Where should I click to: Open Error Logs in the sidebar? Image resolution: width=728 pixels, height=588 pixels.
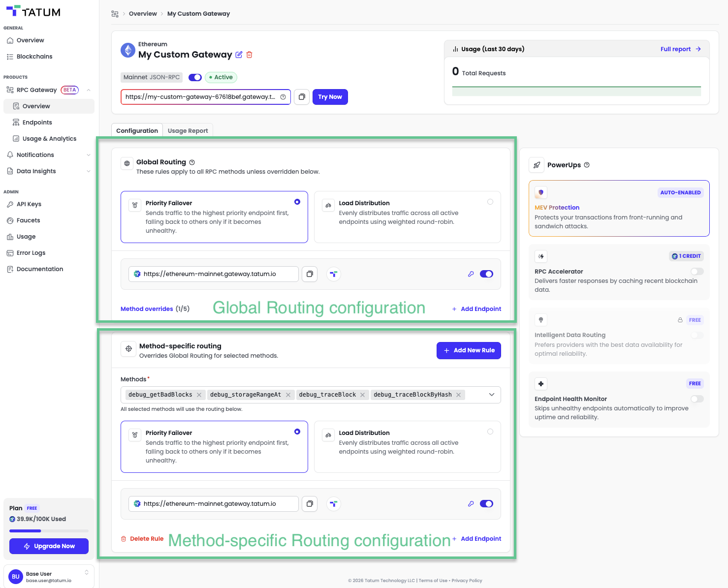coord(31,253)
